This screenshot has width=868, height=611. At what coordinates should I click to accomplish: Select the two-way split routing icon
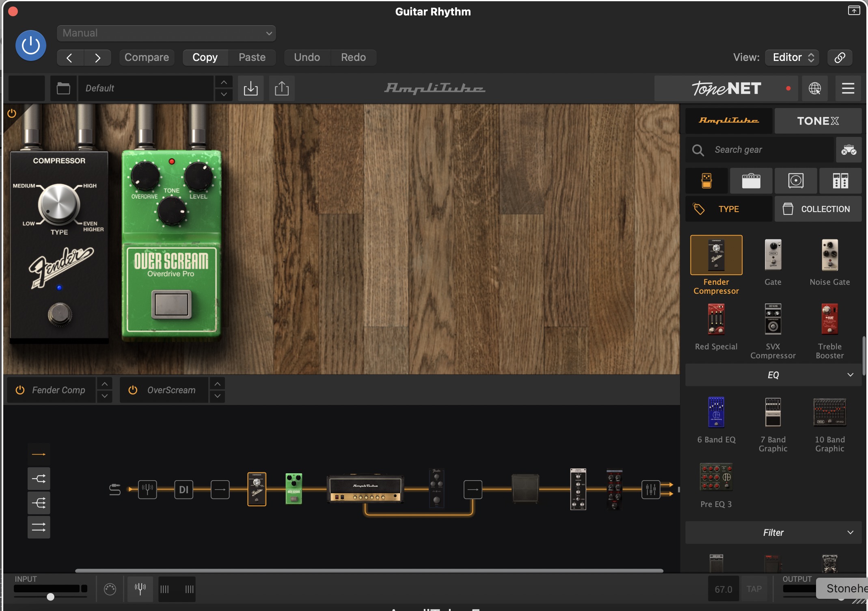[39, 479]
